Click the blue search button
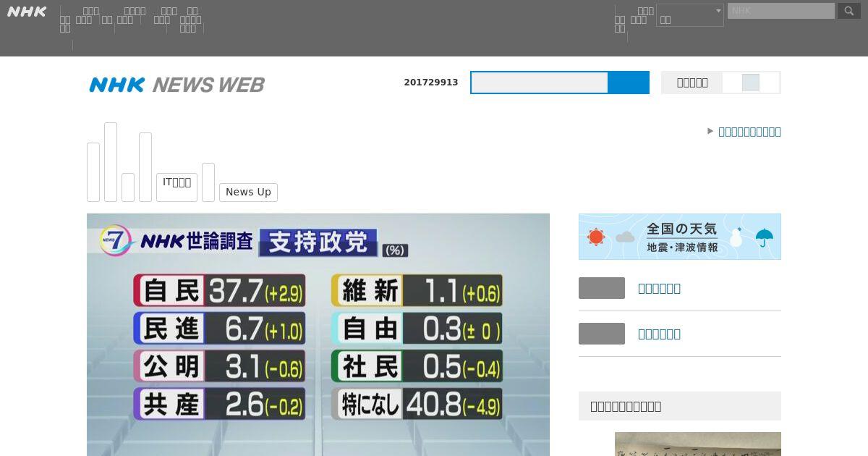The image size is (868, 456). [x=629, y=83]
